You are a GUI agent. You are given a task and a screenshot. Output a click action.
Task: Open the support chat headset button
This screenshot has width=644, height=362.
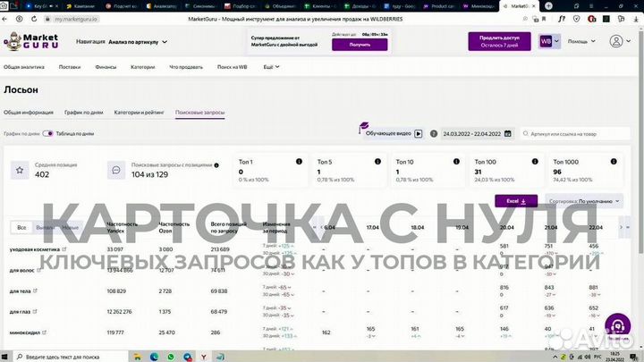617,326
